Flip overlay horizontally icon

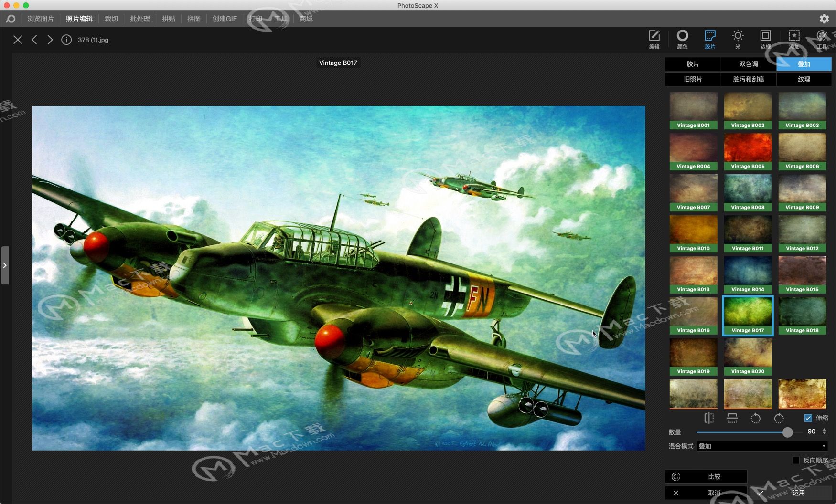[x=709, y=418]
